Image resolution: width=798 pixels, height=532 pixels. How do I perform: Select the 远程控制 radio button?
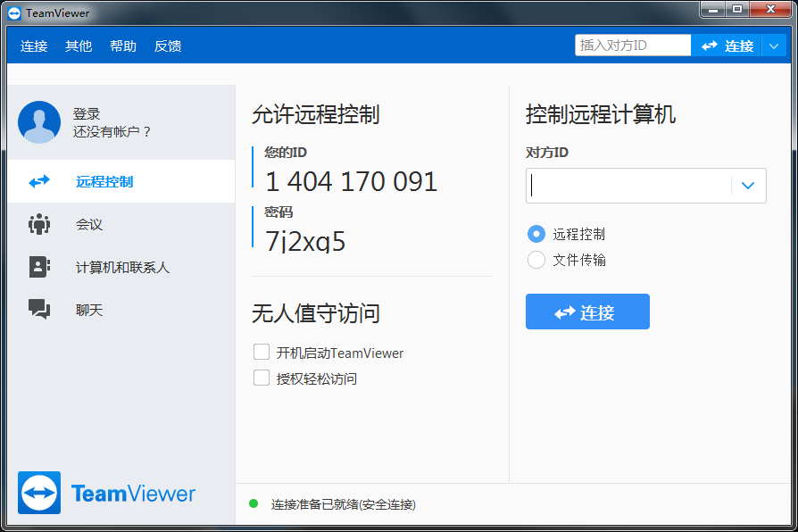(536, 234)
